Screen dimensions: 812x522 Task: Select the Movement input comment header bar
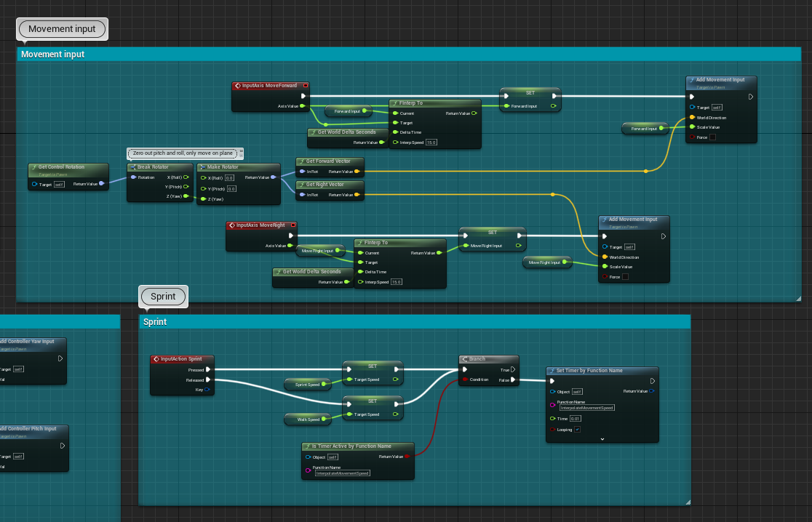[409, 55]
